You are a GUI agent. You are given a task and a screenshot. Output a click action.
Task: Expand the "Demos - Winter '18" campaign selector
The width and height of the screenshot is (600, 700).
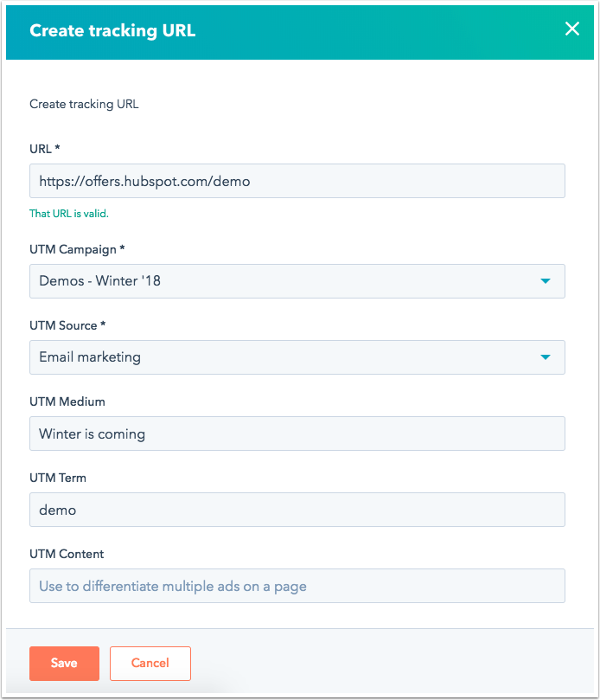point(297,280)
